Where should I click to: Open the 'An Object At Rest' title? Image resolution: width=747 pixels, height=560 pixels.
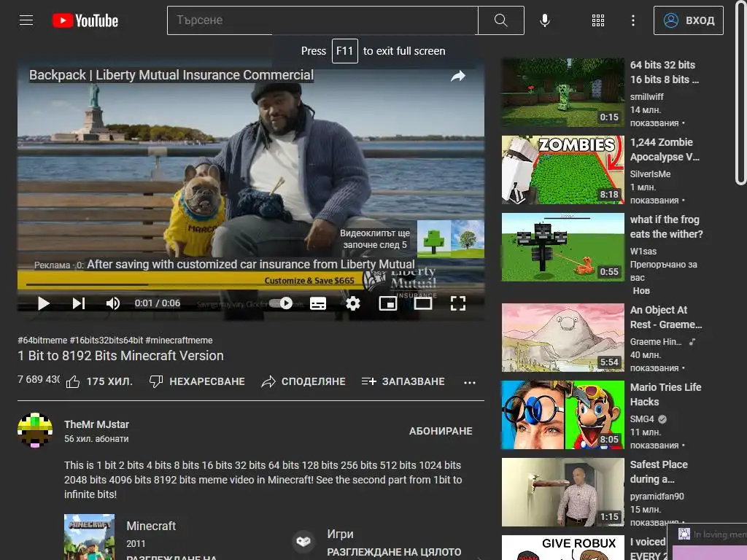[x=665, y=317]
